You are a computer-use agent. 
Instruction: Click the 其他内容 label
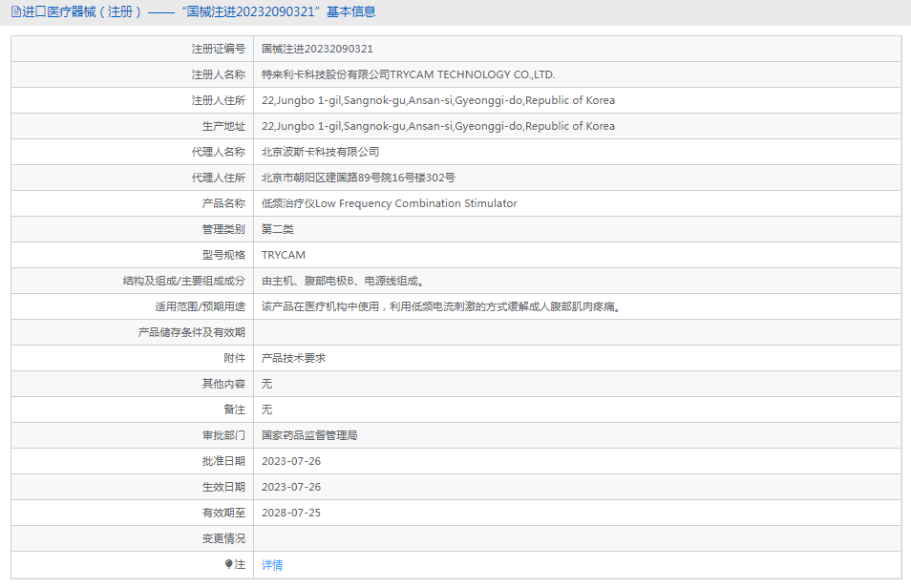223,384
